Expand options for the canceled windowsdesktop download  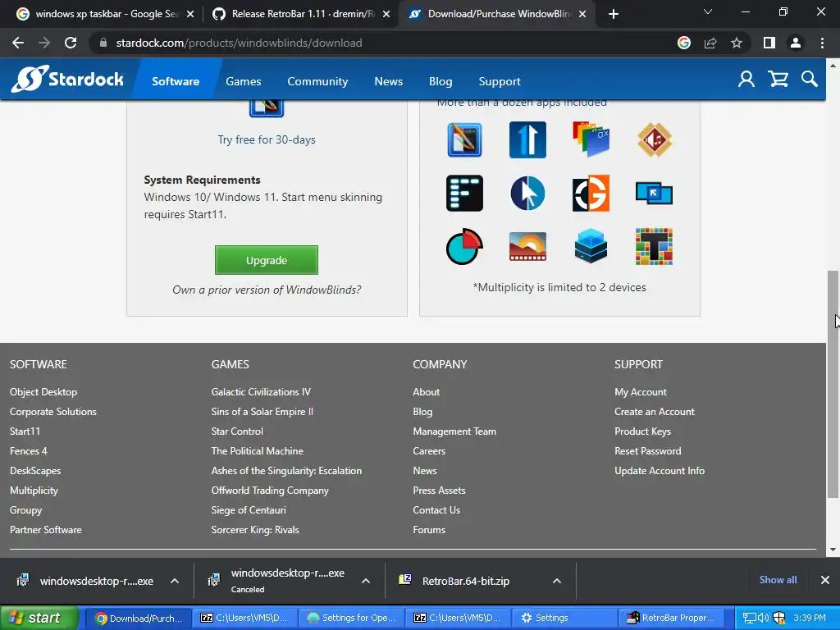[366, 581]
